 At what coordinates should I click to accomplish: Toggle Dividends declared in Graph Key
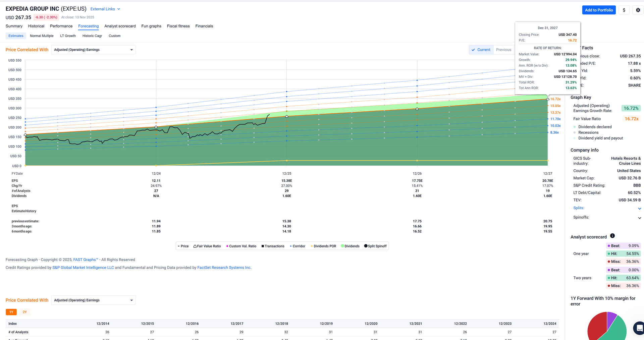575,127
